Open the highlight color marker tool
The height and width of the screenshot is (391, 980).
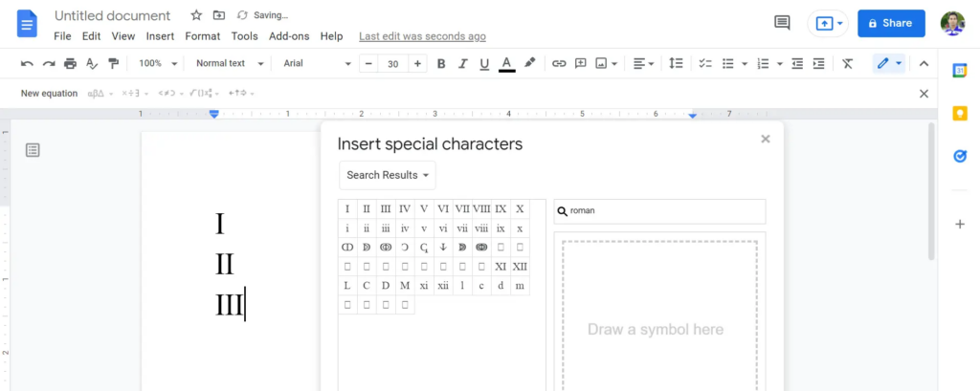(529, 63)
